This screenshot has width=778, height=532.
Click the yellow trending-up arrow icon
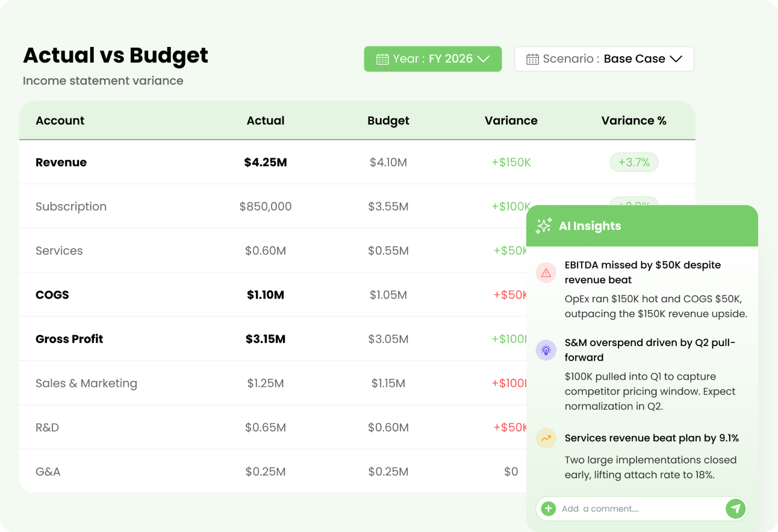tap(546, 438)
